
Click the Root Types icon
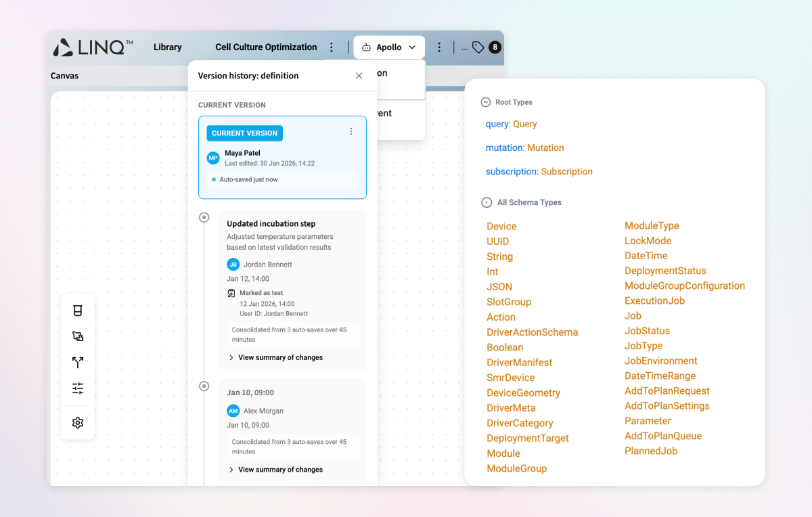click(x=485, y=102)
